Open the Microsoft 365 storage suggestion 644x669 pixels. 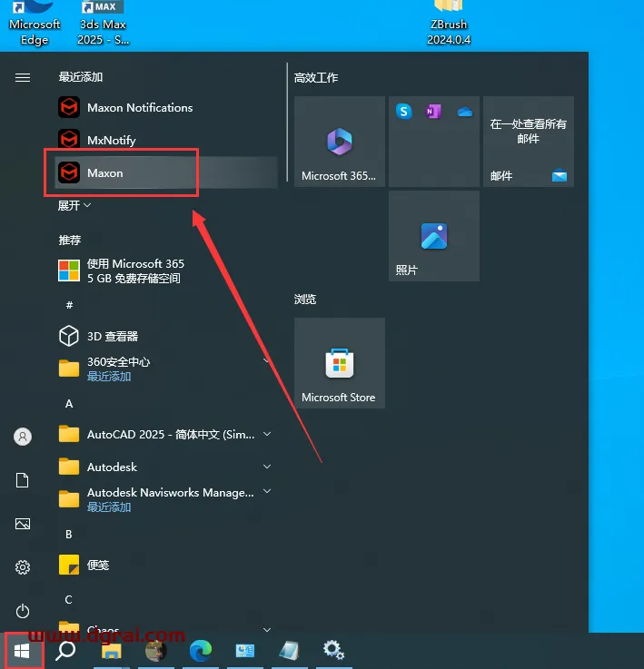coord(166,271)
